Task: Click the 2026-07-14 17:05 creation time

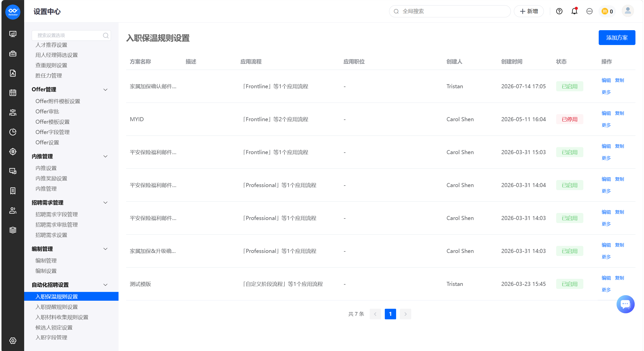Action: coord(523,86)
